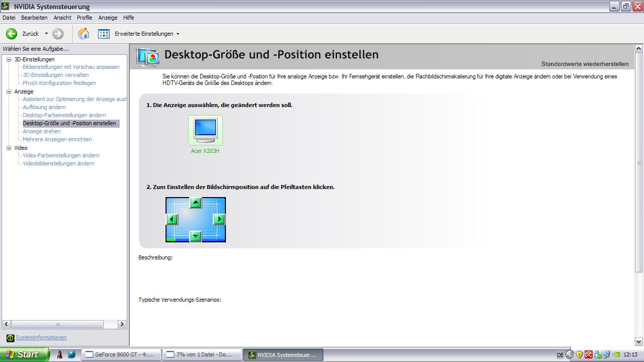Click the network computers tray icon

coord(606,354)
